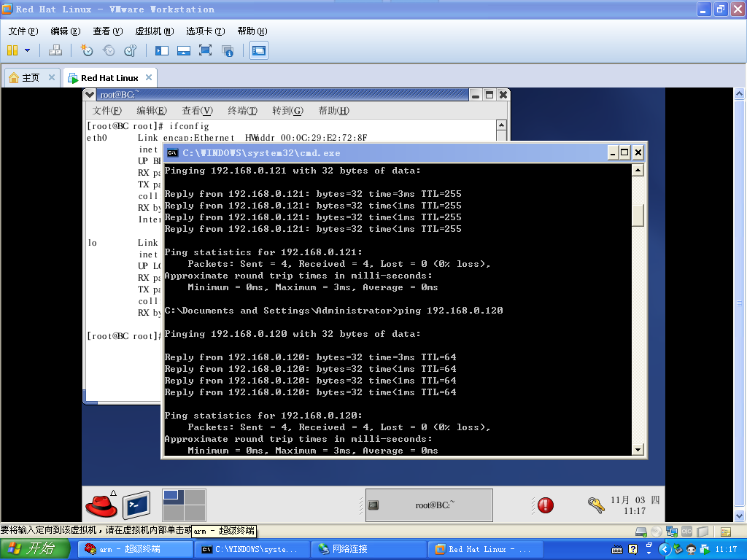The width and height of the screenshot is (747, 560).
Task: Select the active top-left workspace in the pager
Action: [x=173, y=497]
